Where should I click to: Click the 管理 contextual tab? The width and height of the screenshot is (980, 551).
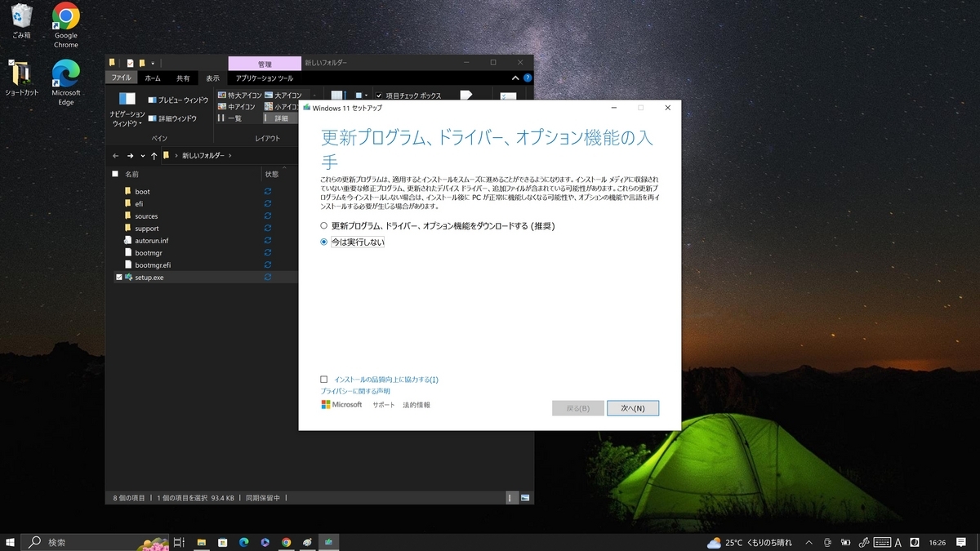[x=265, y=64]
